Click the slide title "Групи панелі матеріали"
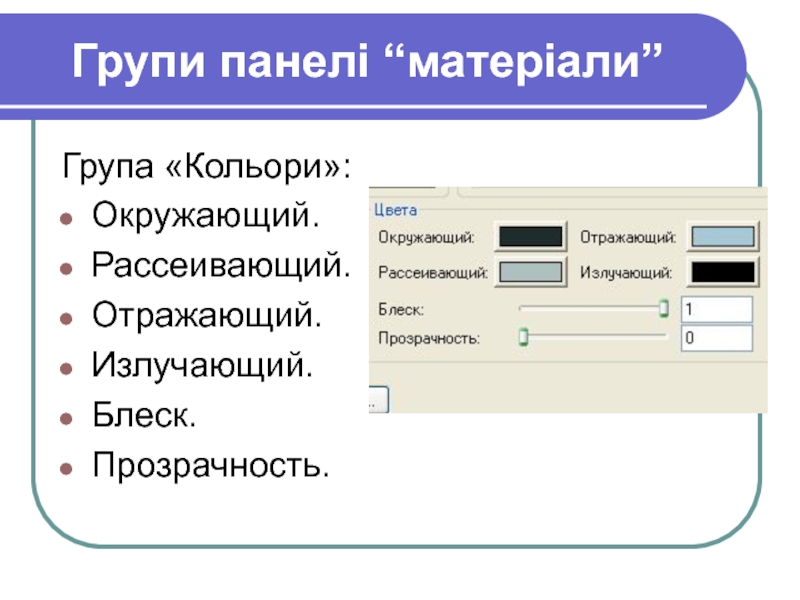The width and height of the screenshot is (800, 600). (368, 66)
